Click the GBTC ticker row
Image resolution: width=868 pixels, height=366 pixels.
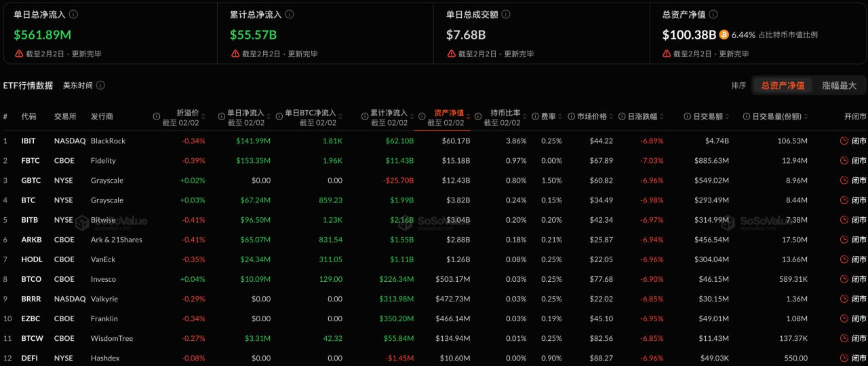pos(31,181)
